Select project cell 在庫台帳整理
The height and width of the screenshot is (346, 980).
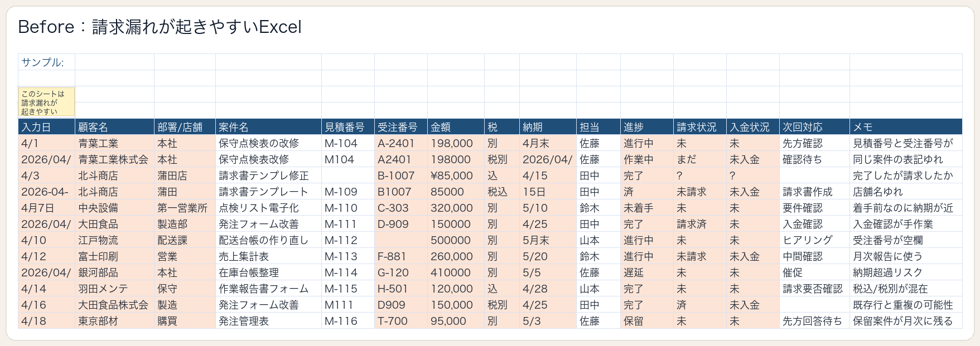[x=268, y=272]
